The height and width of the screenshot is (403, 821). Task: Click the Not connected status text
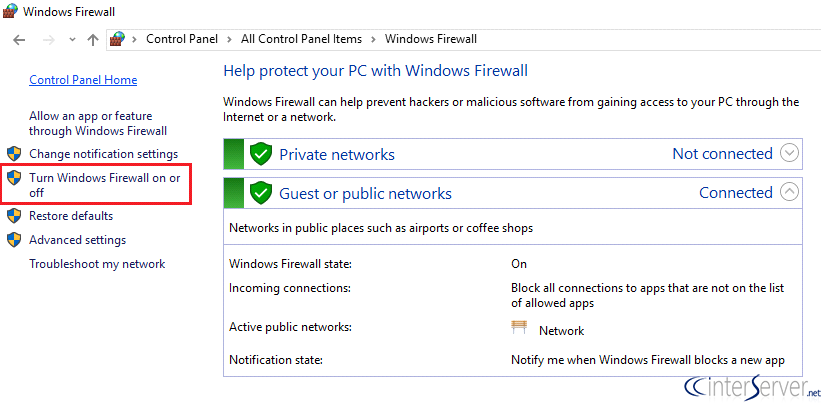[723, 153]
